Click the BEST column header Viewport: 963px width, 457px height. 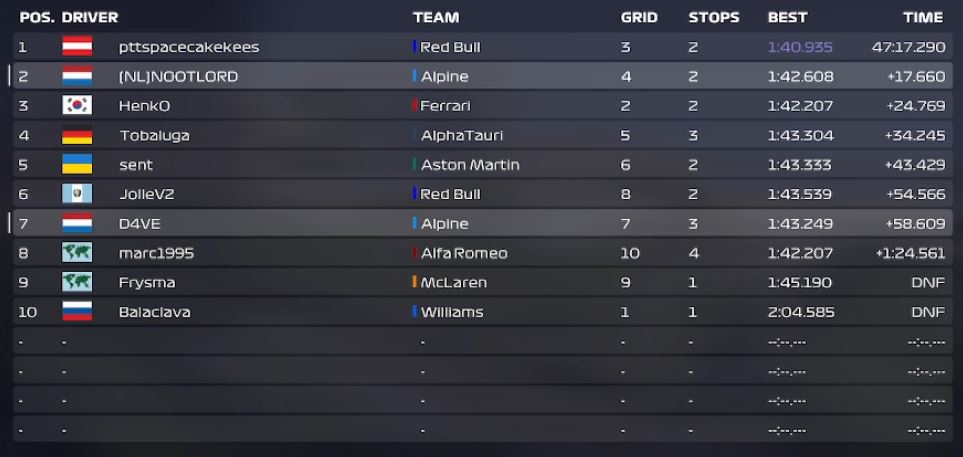(x=787, y=17)
